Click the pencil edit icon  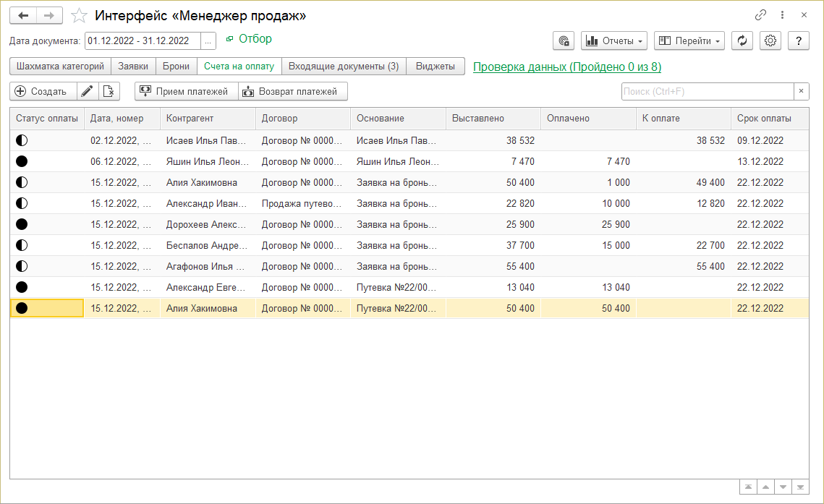coord(88,91)
